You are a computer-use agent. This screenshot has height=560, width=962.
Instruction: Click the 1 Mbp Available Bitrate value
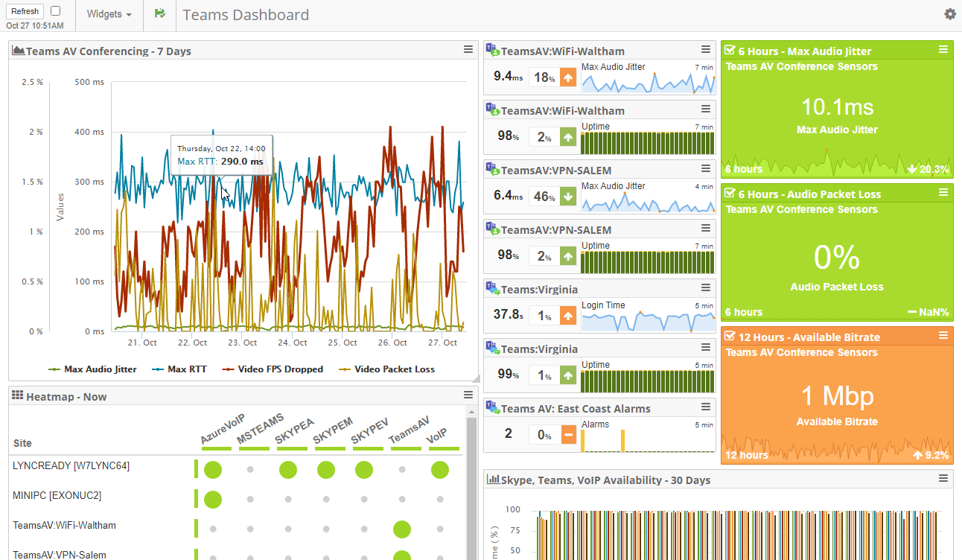tap(837, 396)
